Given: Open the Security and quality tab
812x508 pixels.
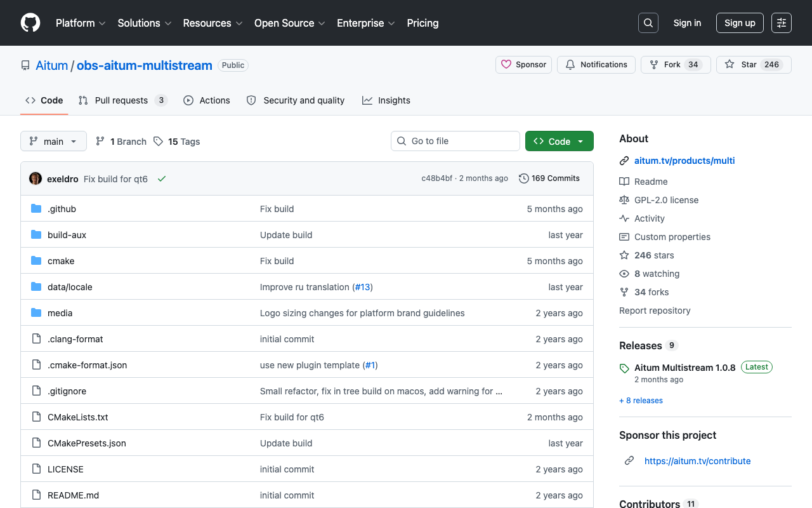Looking at the screenshot, I should tap(296, 100).
